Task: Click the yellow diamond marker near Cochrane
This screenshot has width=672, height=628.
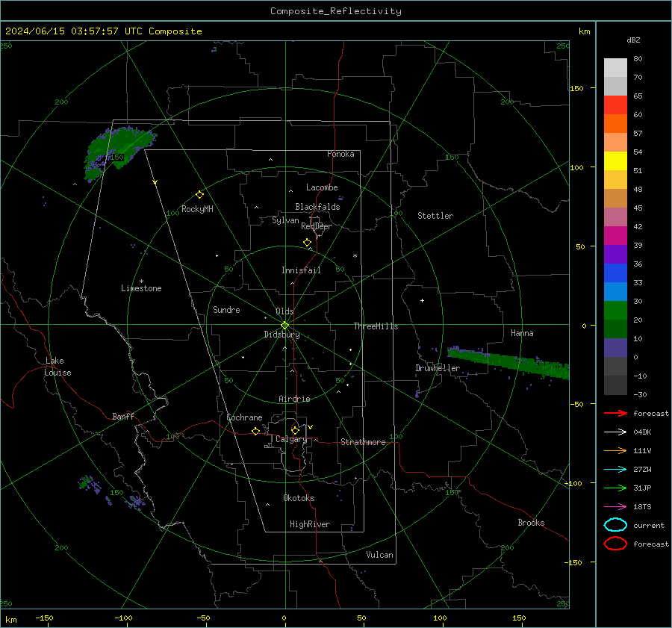Action: tap(255, 431)
